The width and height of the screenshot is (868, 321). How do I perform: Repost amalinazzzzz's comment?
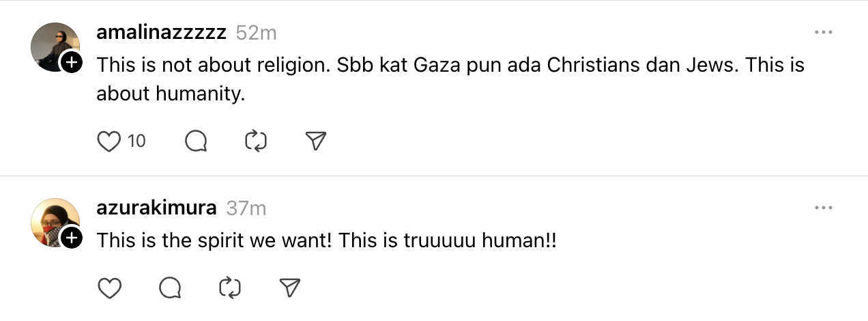click(255, 141)
